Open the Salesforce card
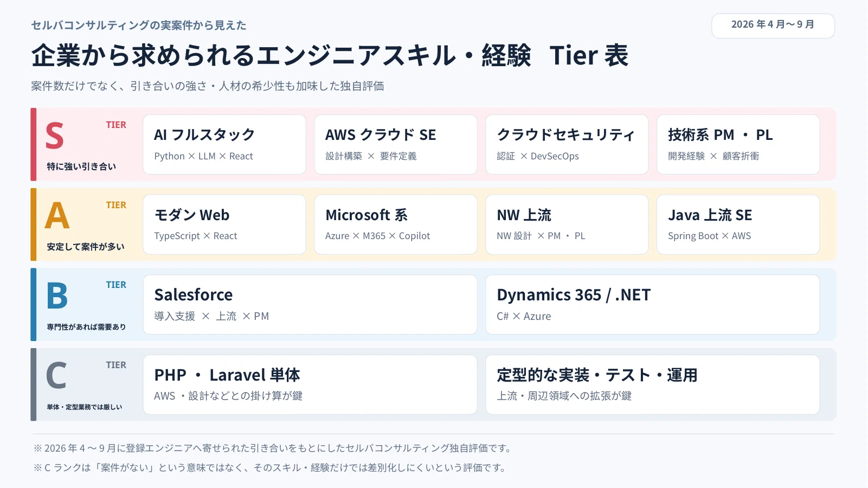868x488 pixels. (310, 305)
